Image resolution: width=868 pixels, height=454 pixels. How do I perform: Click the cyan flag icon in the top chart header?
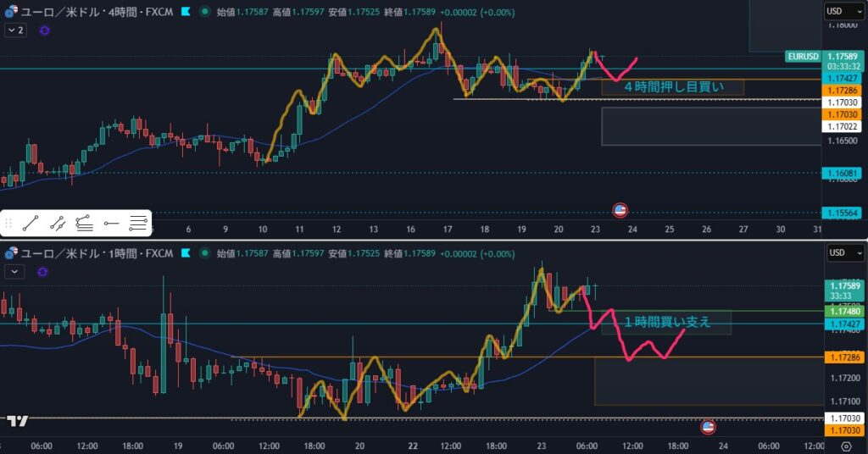(x=184, y=13)
